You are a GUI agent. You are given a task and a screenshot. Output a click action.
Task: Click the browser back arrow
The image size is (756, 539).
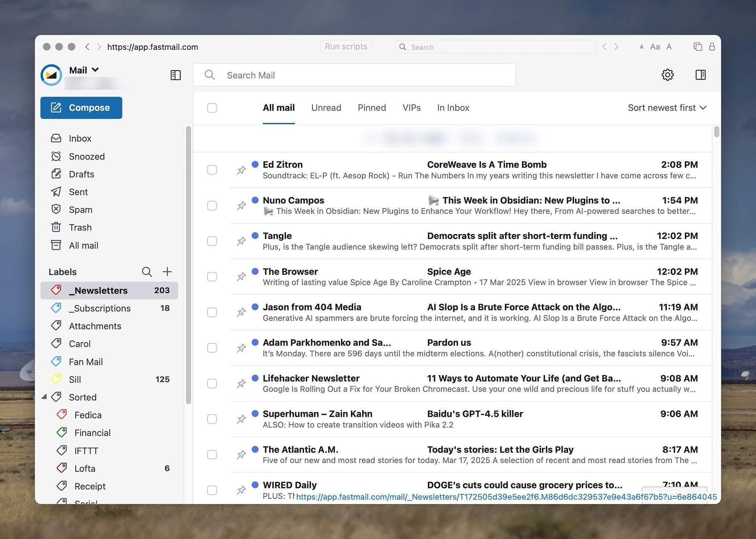87,47
